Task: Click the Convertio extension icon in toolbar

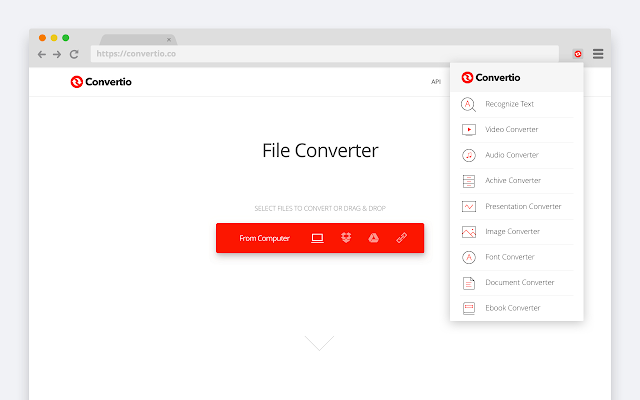Action: point(578,54)
